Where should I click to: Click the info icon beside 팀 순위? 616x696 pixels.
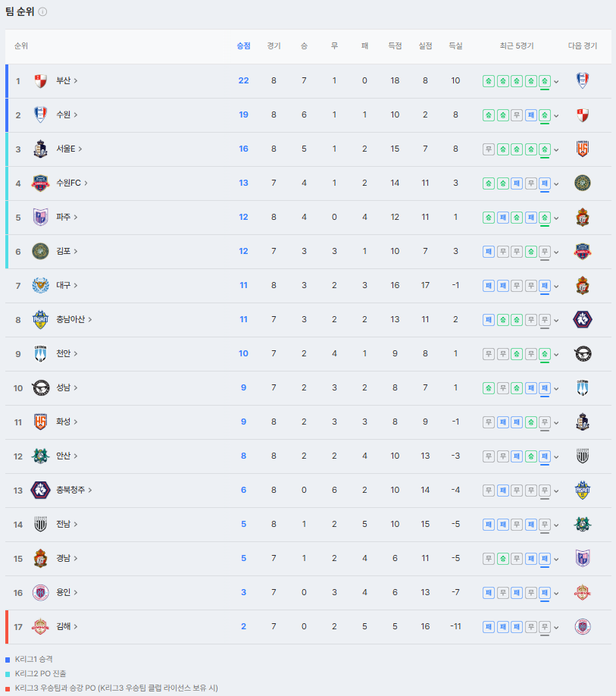click(42, 11)
